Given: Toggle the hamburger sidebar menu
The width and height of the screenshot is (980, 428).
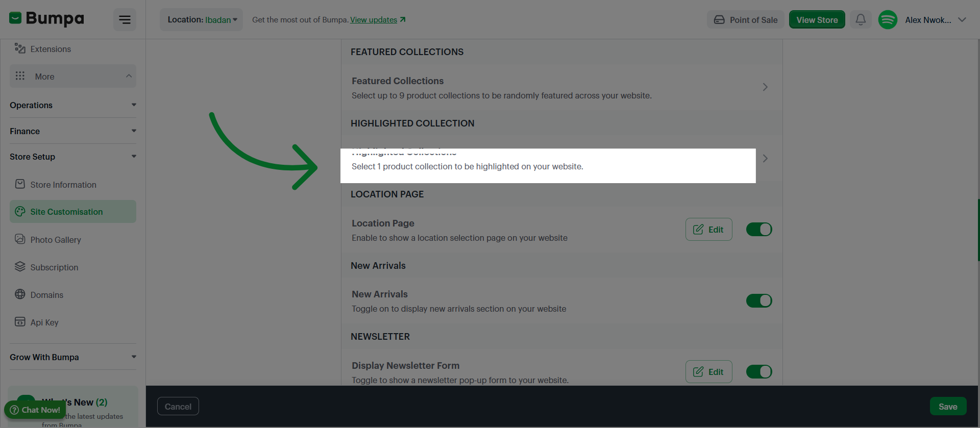Looking at the screenshot, I should coord(125,20).
